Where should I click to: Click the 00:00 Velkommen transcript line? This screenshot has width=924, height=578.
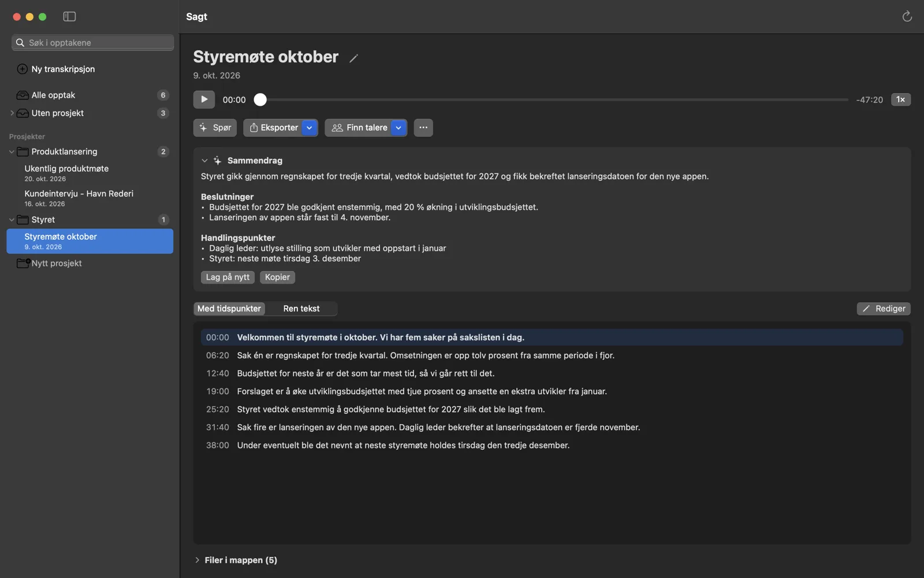(x=552, y=338)
